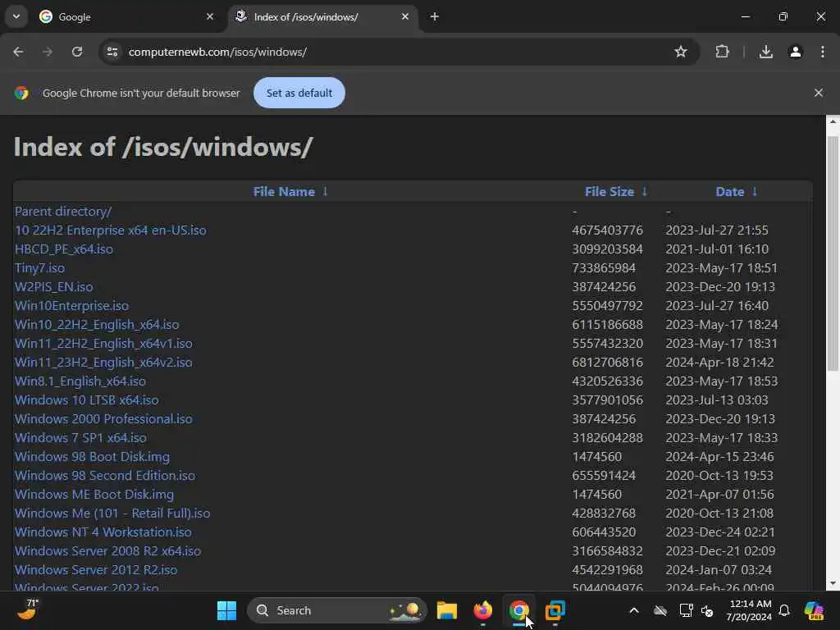Open a new tab with plus button
Image resolution: width=840 pixels, height=630 pixels.
click(x=435, y=16)
